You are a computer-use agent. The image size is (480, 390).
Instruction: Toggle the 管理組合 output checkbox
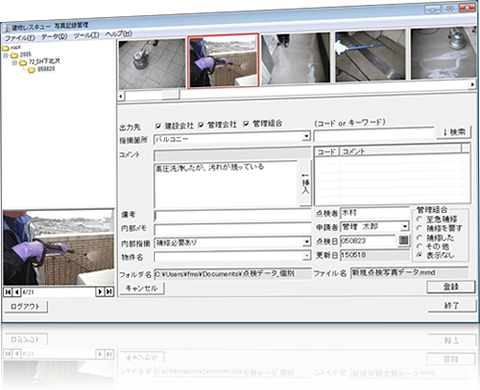coord(246,124)
